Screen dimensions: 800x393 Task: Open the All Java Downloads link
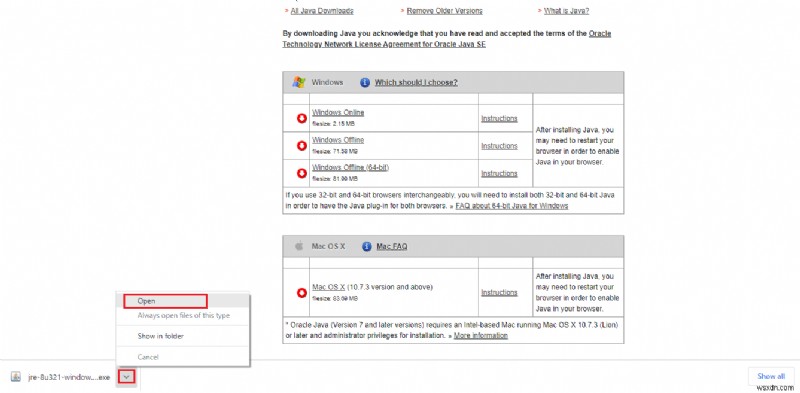click(321, 11)
